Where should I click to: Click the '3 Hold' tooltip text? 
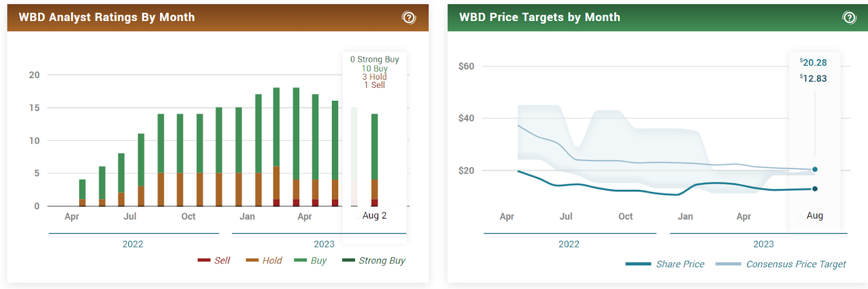tap(374, 76)
